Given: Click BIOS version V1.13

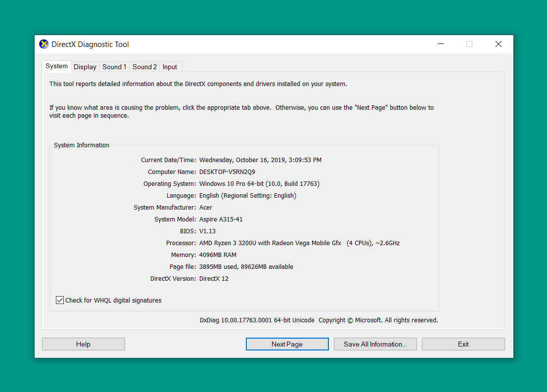Looking at the screenshot, I should 207,231.
